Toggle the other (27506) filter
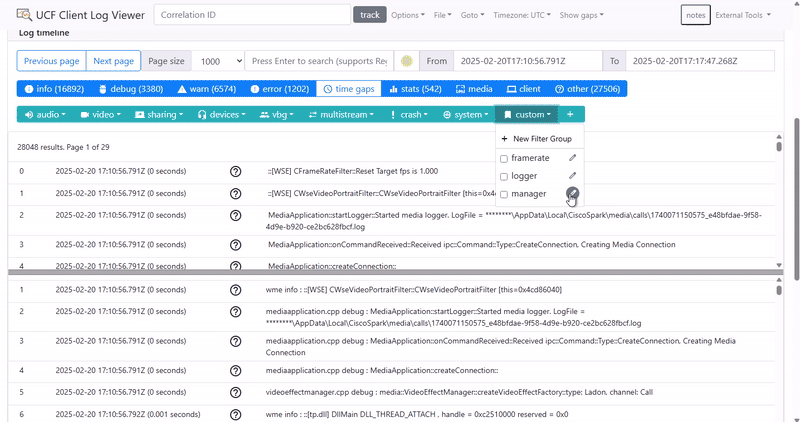800x422 pixels. coord(587,89)
